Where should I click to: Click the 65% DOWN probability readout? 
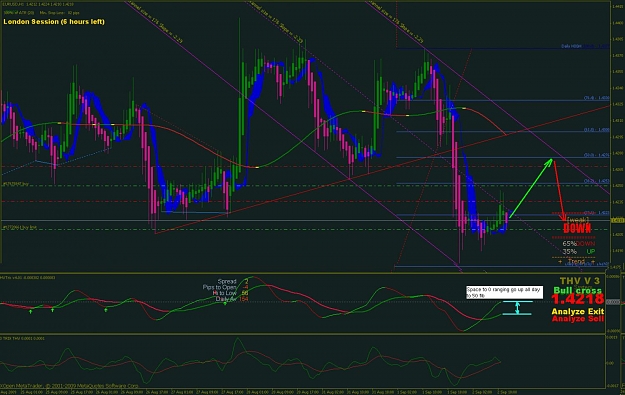578,244
